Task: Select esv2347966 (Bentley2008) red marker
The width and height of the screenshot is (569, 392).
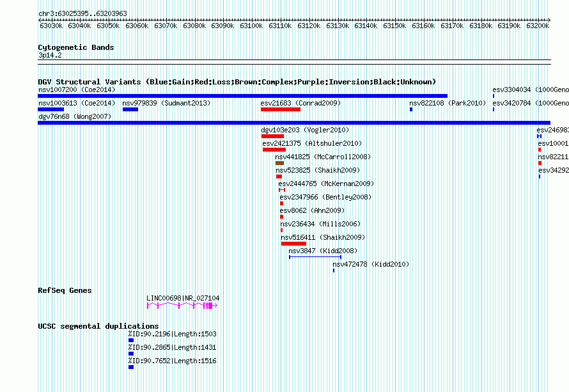Action: (x=281, y=203)
